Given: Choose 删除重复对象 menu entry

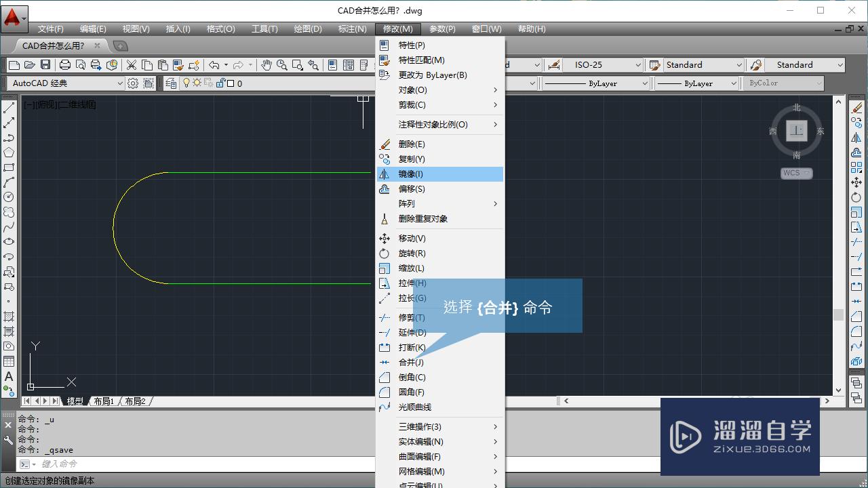Looking at the screenshot, I should click(x=440, y=219).
